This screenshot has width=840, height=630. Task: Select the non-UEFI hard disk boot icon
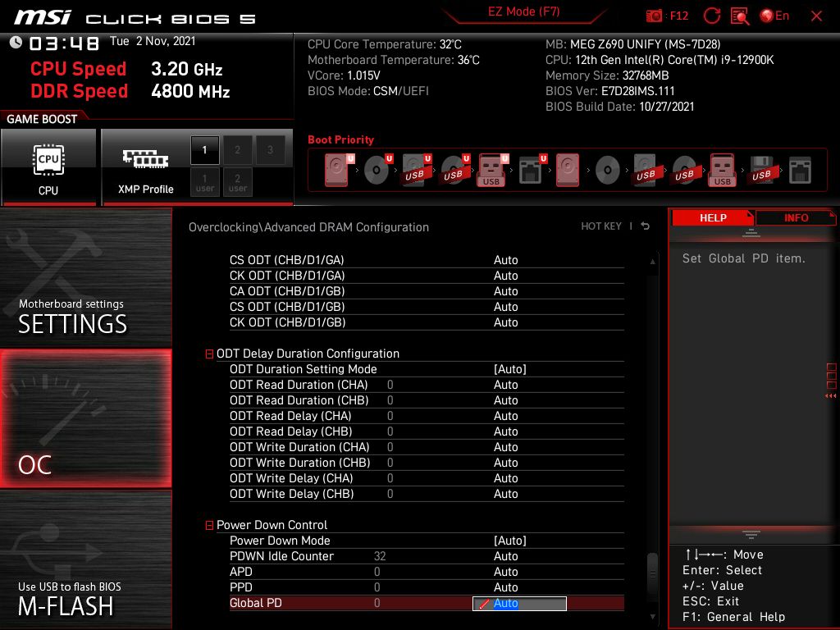click(568, 170)
